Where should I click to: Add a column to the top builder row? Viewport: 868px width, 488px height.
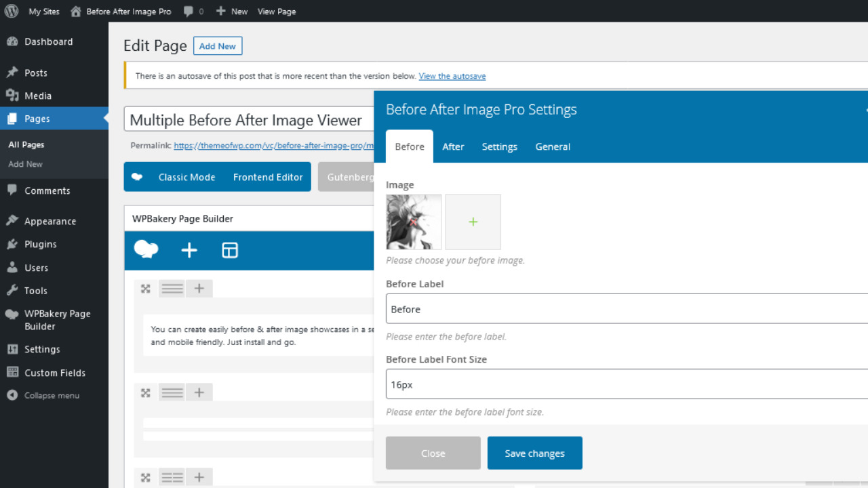point(199,289)
